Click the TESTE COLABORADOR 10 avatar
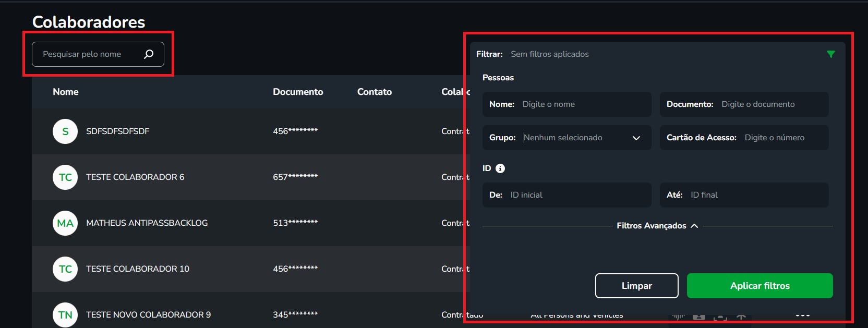 [65, 269]
